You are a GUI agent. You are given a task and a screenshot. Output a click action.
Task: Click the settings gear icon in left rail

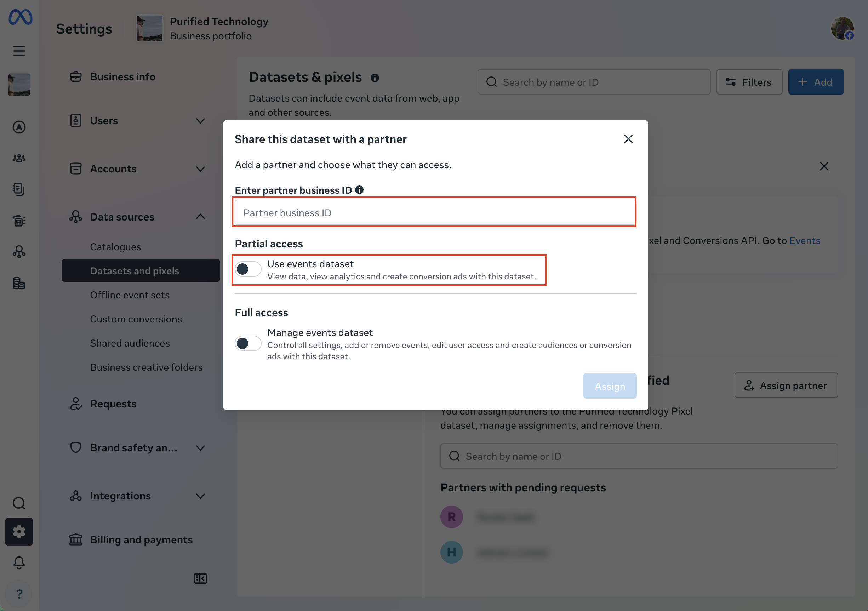(19, 532)
